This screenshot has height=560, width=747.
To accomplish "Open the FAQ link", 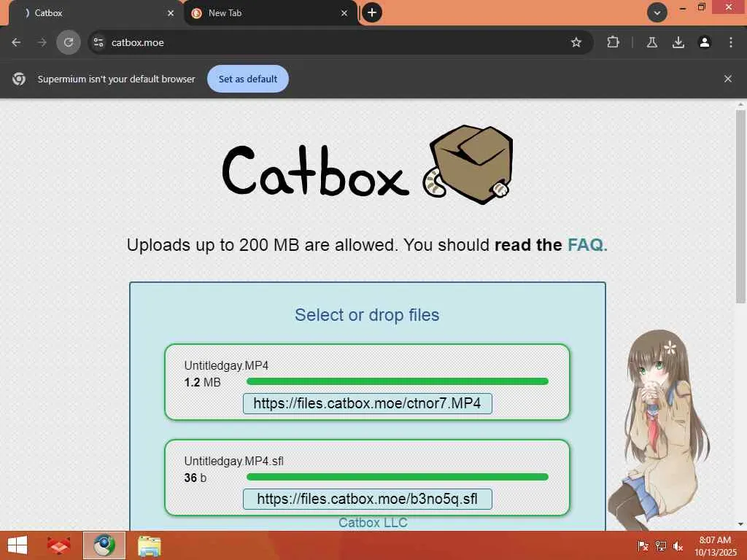I will 587,245.
